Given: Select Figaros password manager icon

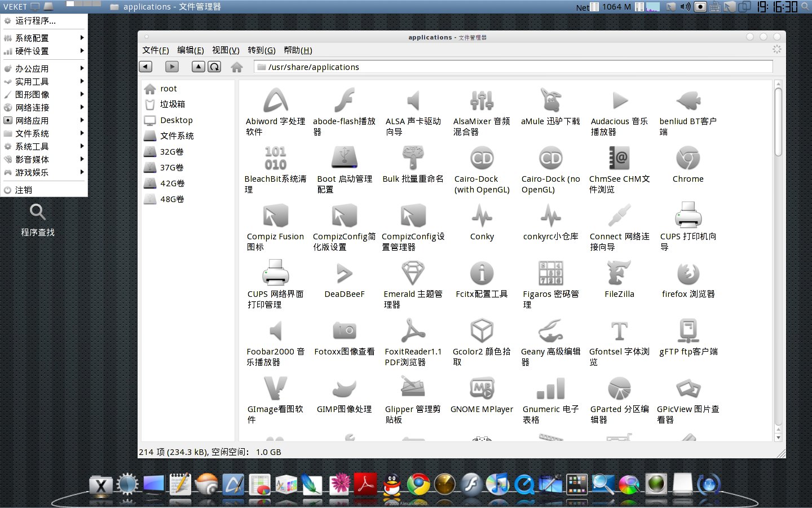Looking at the screenshot, I should click(550, 274).
